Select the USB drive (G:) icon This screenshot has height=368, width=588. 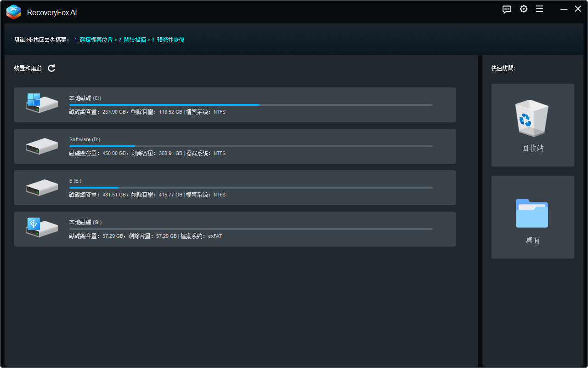41,227
